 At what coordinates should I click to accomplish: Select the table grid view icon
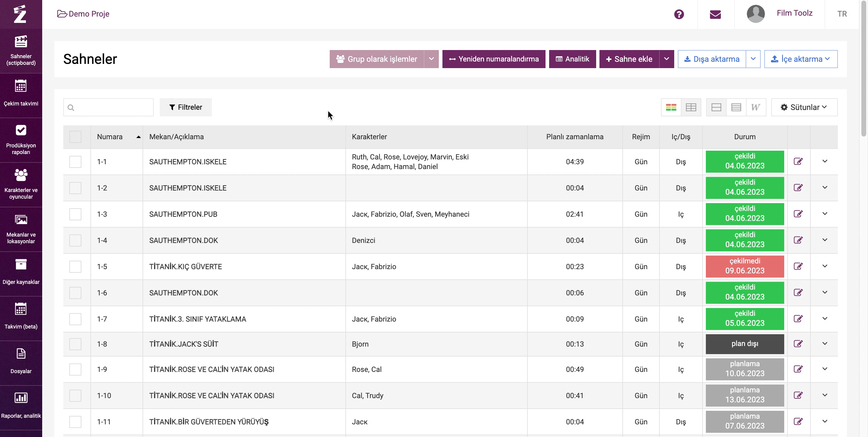click(691, 107)
